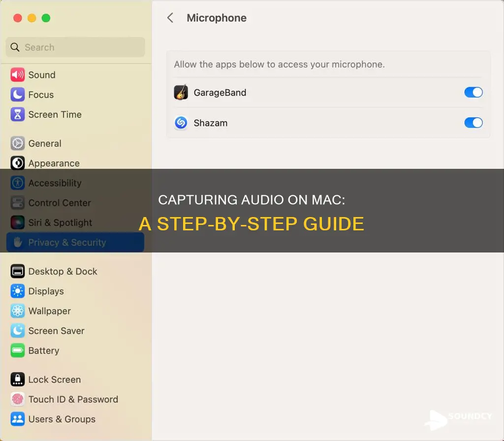Click the Sound speaker icon in sidebar

pos(17,75)
